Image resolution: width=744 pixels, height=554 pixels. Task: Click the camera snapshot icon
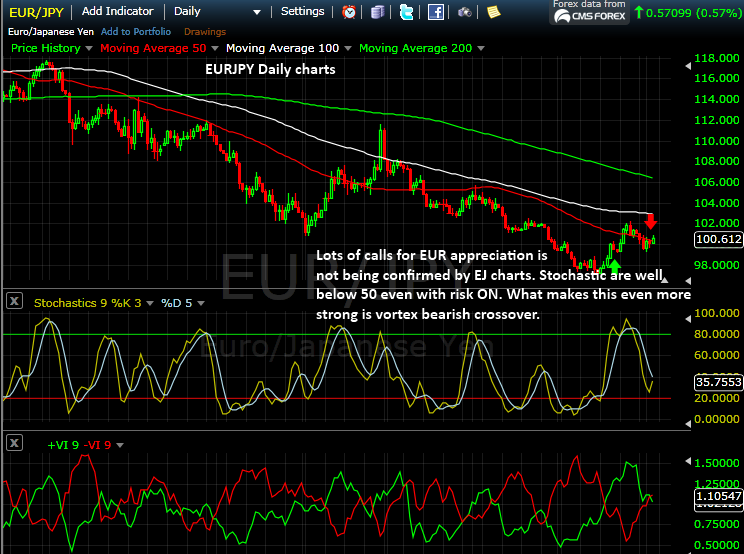pyautogui.click(x=465, y=12)
